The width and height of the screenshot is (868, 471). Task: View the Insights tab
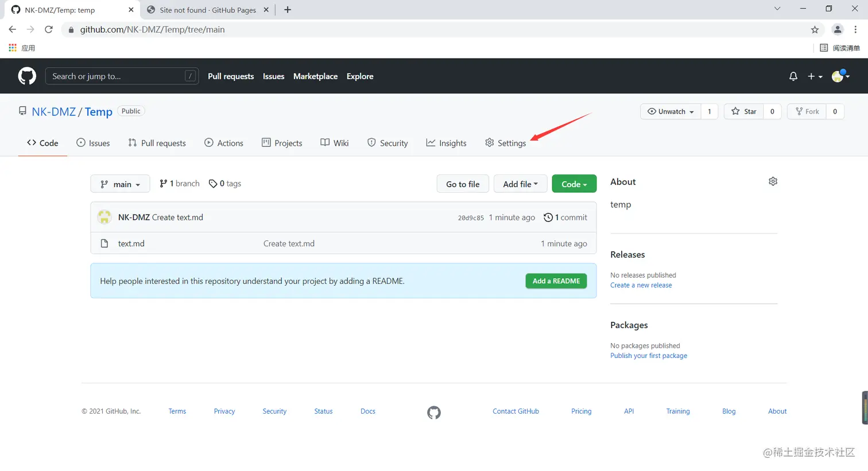[x=446, y=143]
